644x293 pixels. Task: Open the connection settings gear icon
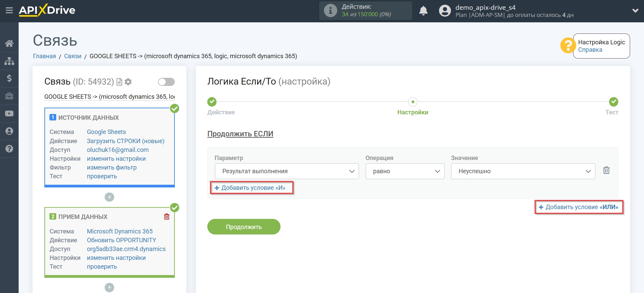pos(128,82)
